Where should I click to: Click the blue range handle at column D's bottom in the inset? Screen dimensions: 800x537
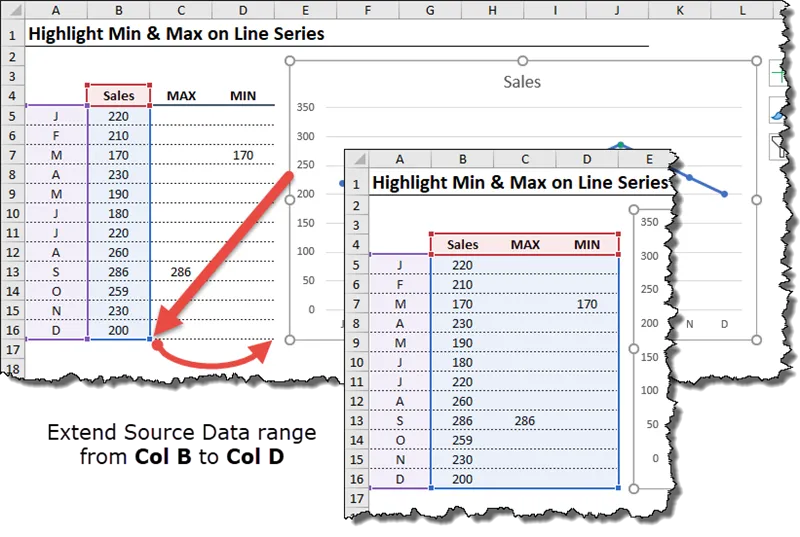pos(619,489)
